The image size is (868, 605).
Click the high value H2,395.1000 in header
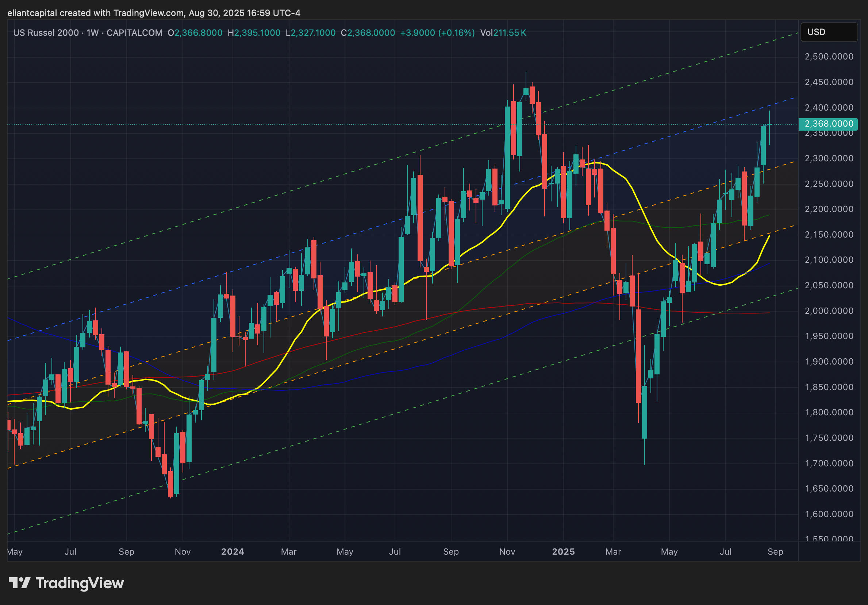pos(254,33)
